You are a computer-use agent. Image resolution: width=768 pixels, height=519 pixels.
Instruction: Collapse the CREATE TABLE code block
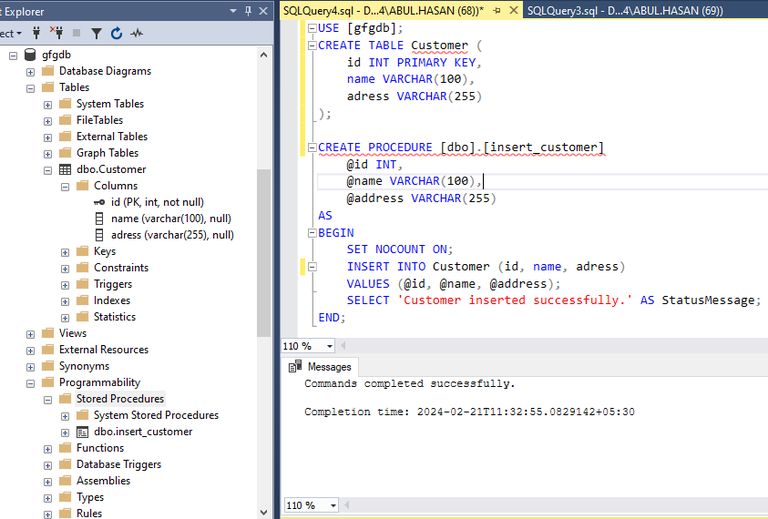click(x=312, y=46)
